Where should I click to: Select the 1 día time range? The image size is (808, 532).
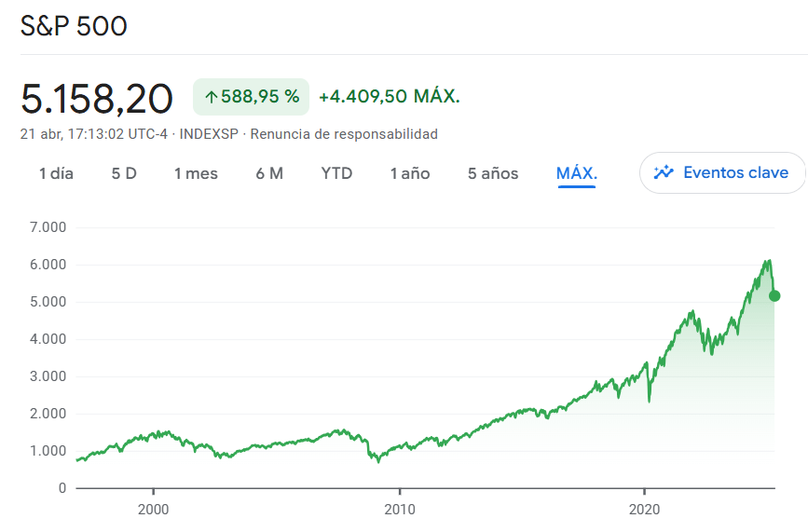coord(56,173)
